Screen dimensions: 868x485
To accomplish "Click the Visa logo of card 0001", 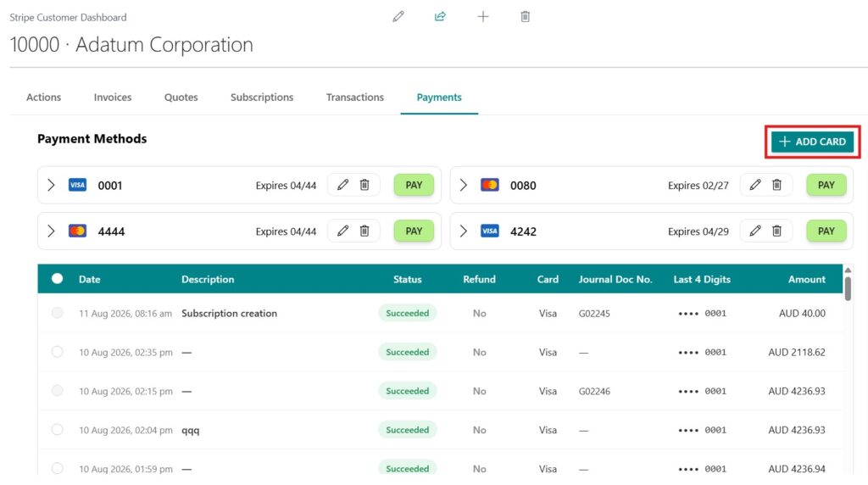I will (77, 185).
